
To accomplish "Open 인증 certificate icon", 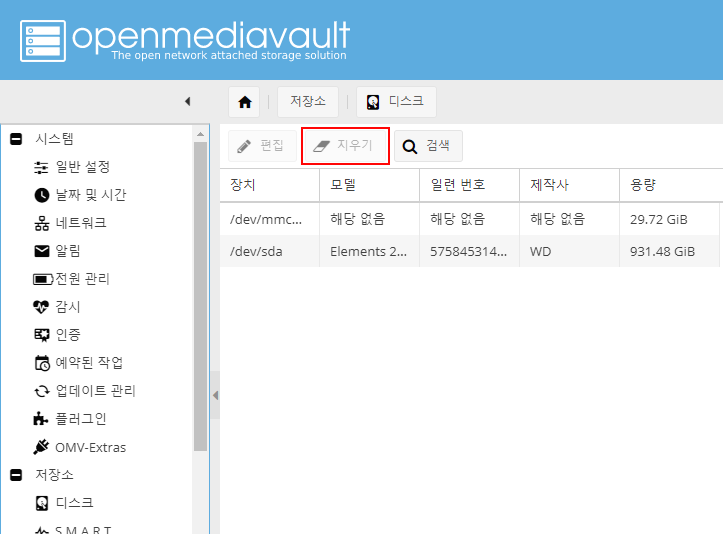I will 41,335.
